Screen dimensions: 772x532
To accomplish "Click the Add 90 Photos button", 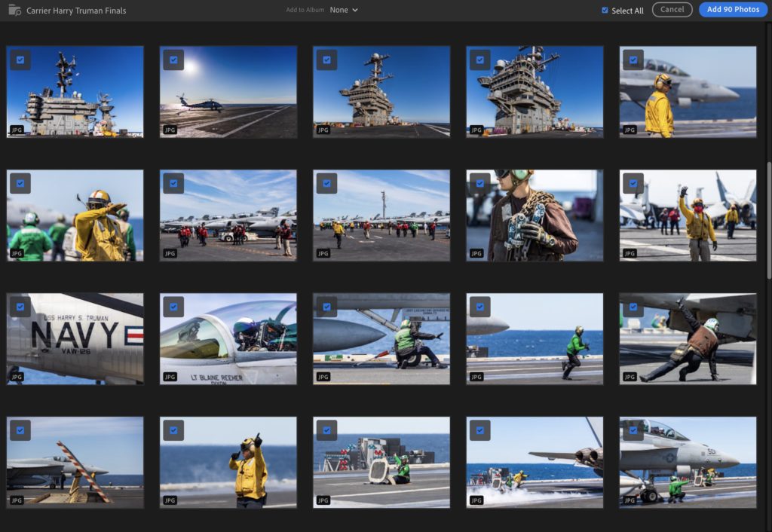I will (x=733, y=10).
